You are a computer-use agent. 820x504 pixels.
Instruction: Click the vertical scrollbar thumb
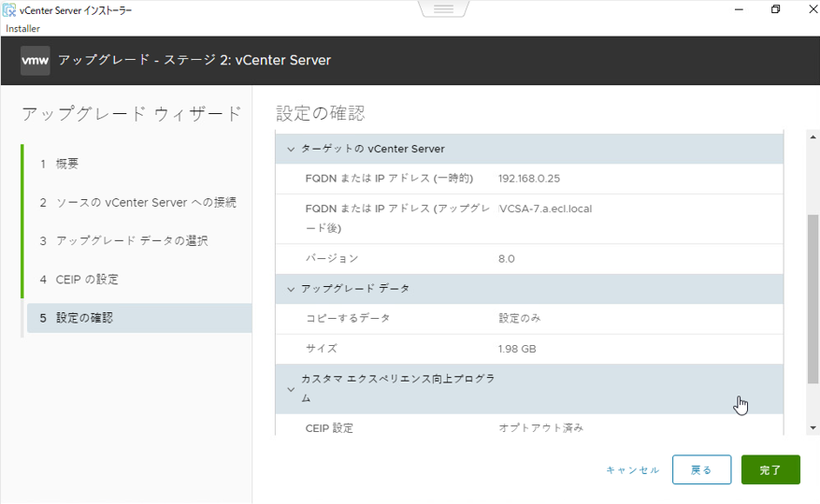point(813,297)
